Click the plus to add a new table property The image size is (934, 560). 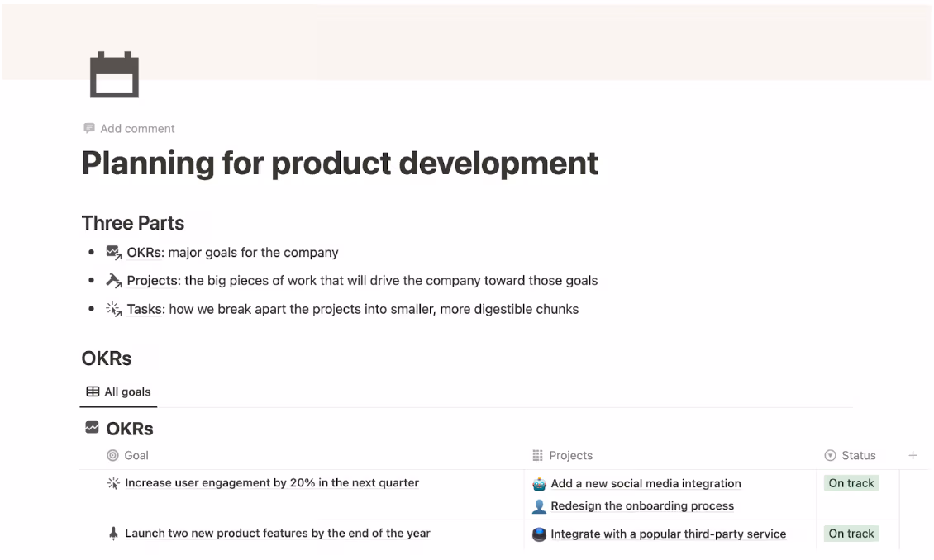pos(913,455)
